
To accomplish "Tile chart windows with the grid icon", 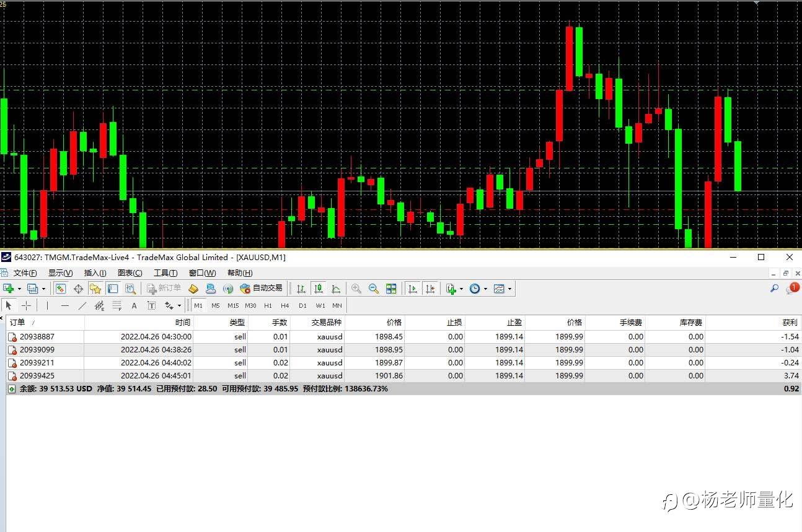I will click(391, 289).
